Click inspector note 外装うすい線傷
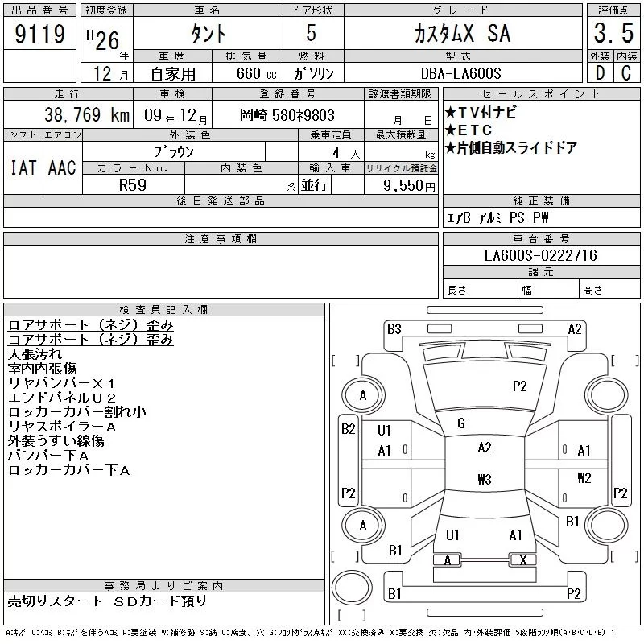The width and height of the screenshot is (644, 644). coord(56,441)
